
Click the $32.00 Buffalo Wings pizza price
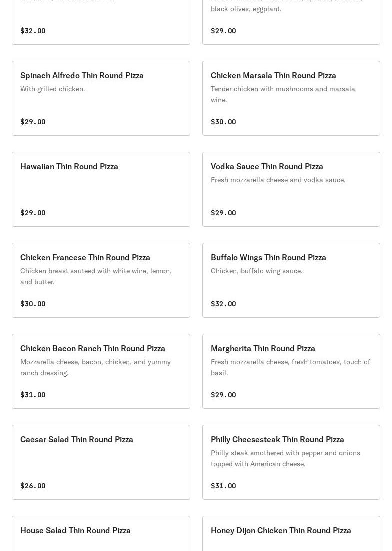point(223,304)
